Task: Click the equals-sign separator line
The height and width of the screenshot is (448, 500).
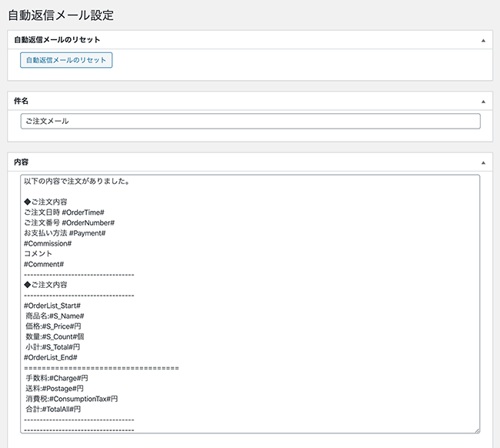Action: pyautogui.click(x=102, y=368)
